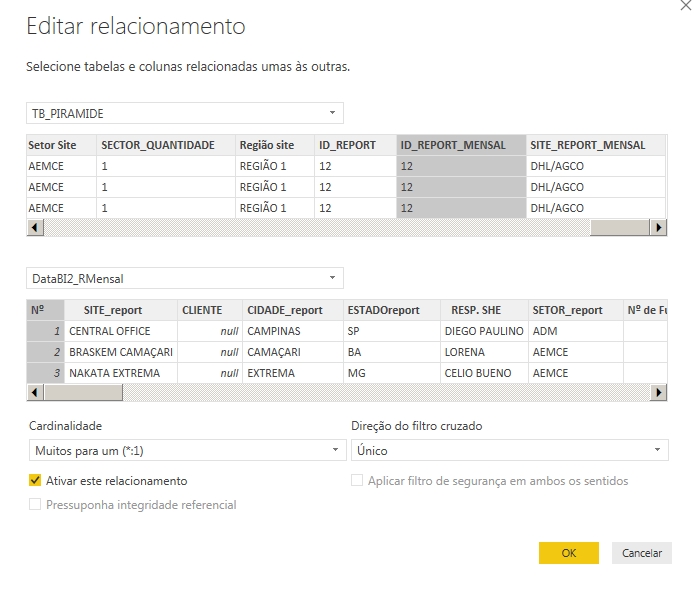The height and width of the screenshot is (591, 698).
Task: Toggle Ativar este relacionamento checkbox
Action: pyautogui.click(x=35, y=481)
